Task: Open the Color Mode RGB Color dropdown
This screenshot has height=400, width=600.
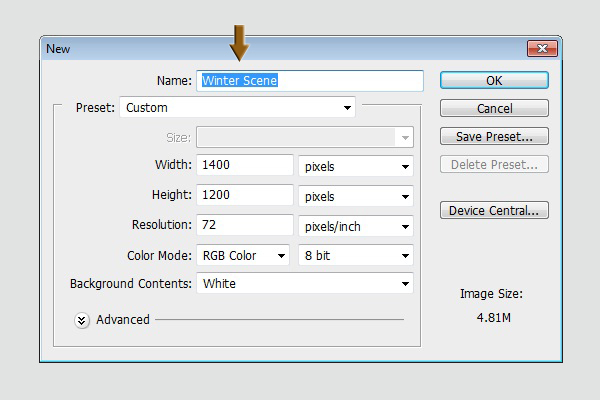Action: tap(242, 255)
